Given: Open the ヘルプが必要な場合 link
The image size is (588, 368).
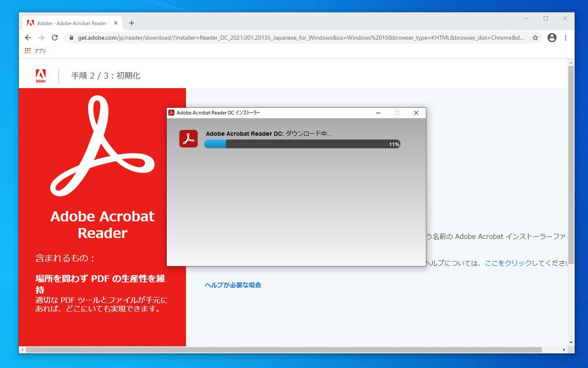Looking at the screenshot, I should click(x=233, y=285).
